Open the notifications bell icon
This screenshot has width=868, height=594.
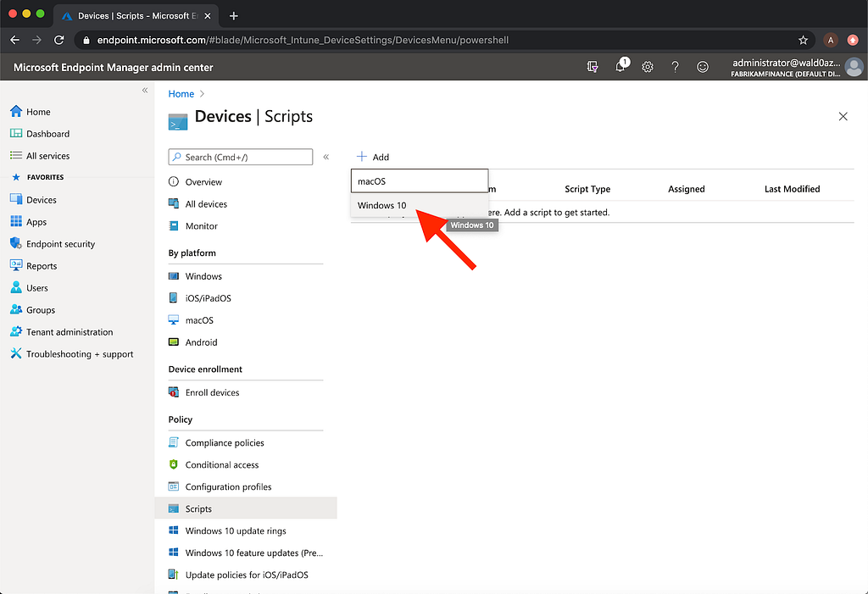pos(620,67)
